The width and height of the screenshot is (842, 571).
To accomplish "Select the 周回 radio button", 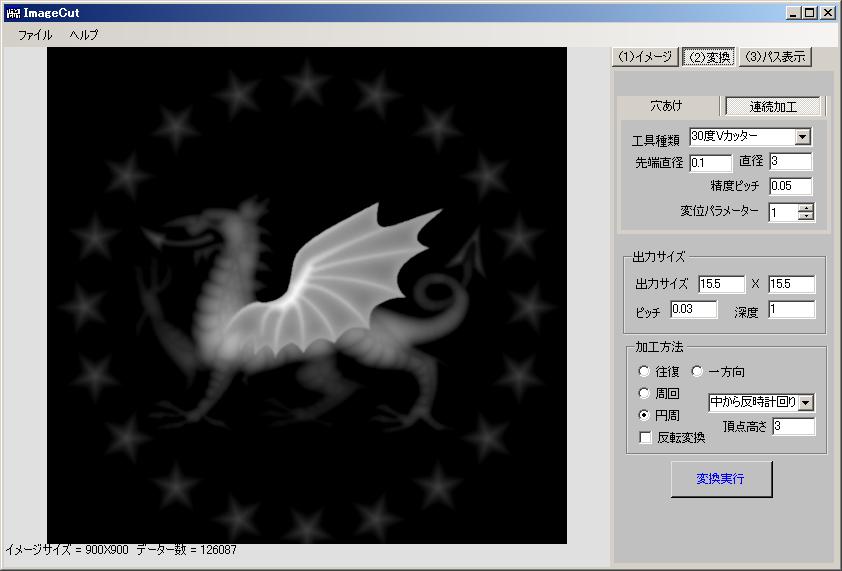I will click(644, 393).
